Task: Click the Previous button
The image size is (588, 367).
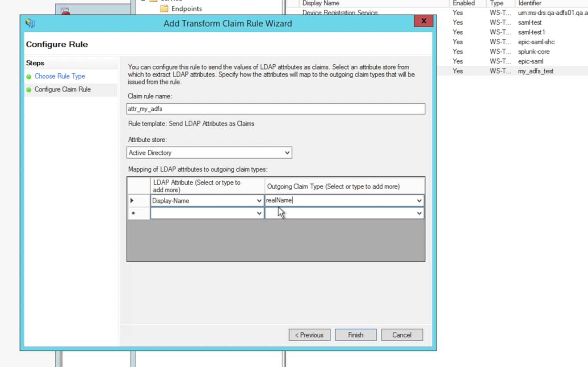Action: click(x=309, y=335)
